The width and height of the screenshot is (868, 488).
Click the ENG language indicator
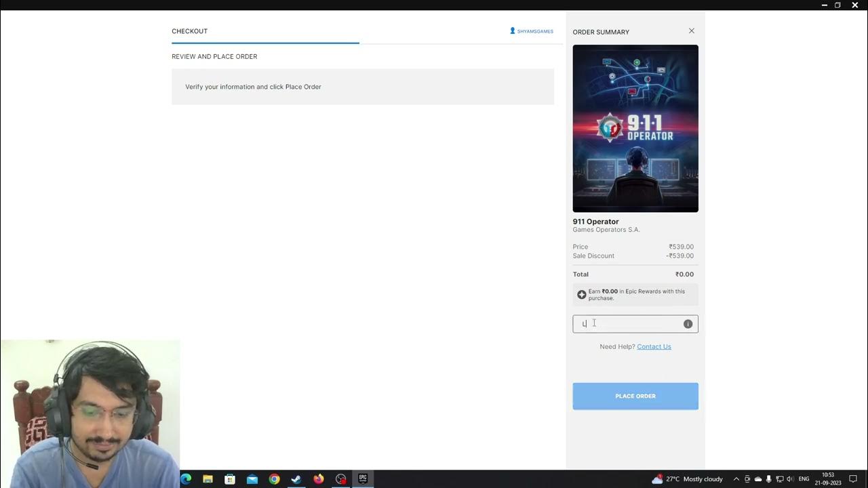804,479
